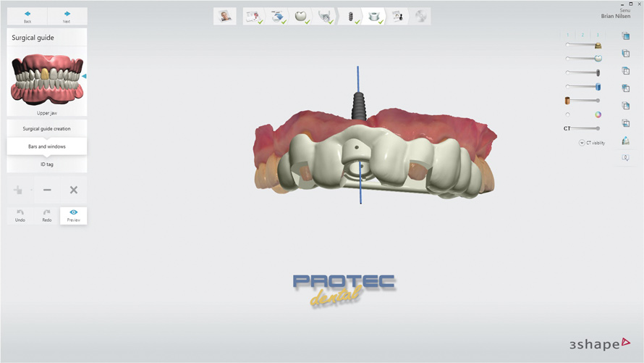
Task: Toggle the color wheel display option
Action: pyautogui.click(x=598, y=114)
